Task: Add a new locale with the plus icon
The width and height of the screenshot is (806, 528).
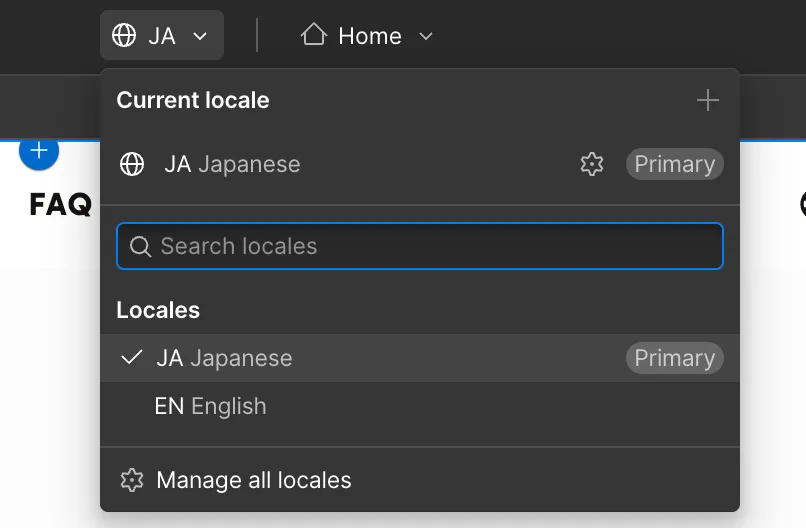Action: pyautogui.click(x=708, y=100)
